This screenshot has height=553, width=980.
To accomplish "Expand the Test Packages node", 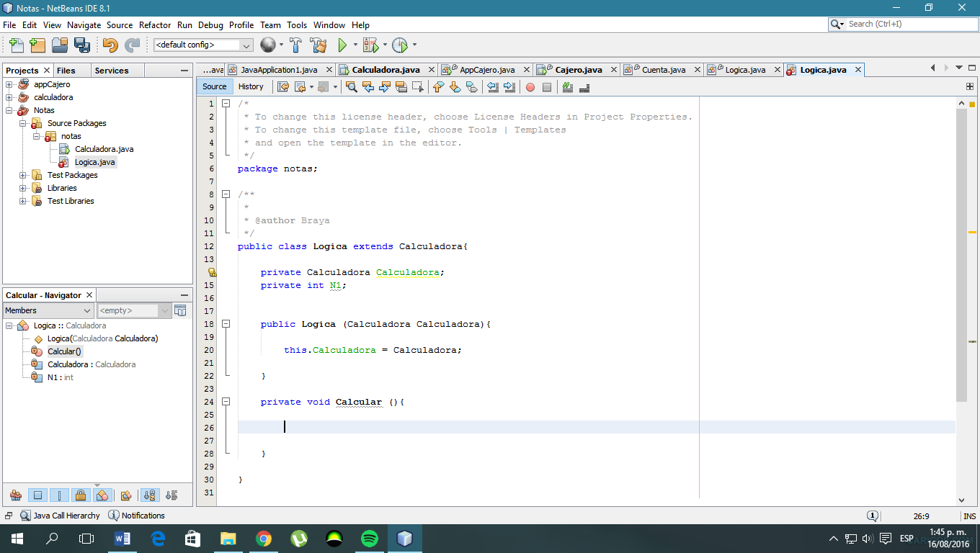I will click(23, 175).
